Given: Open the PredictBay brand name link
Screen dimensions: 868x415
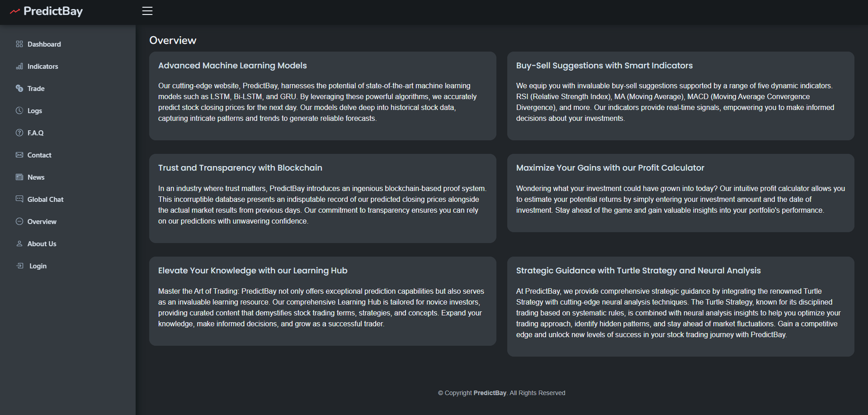Looking at the screenshot, I should pyautogui.click(x=53, y=11).
